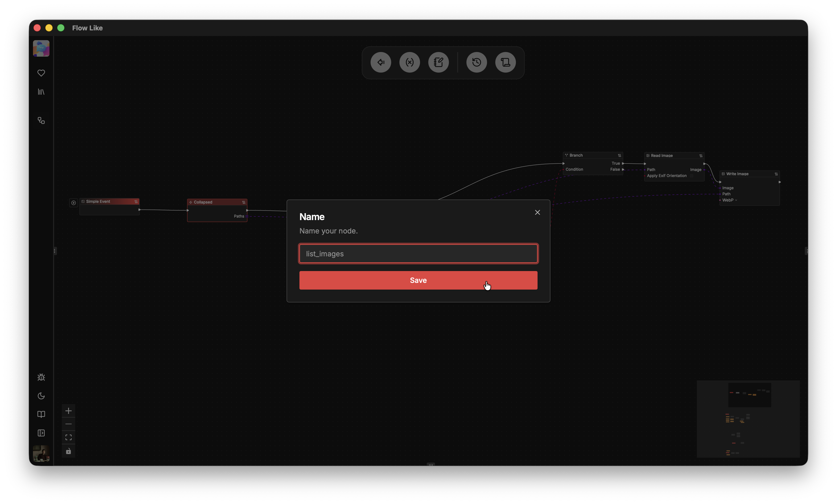
Task: Click the notebook edit icon in the toolbar
Action: coord(439,62)
